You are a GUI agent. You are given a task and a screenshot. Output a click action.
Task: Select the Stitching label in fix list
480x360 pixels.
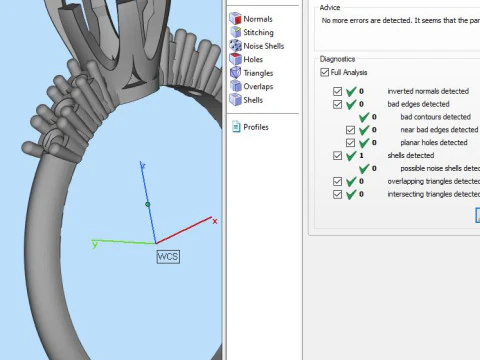pos(258,32)
